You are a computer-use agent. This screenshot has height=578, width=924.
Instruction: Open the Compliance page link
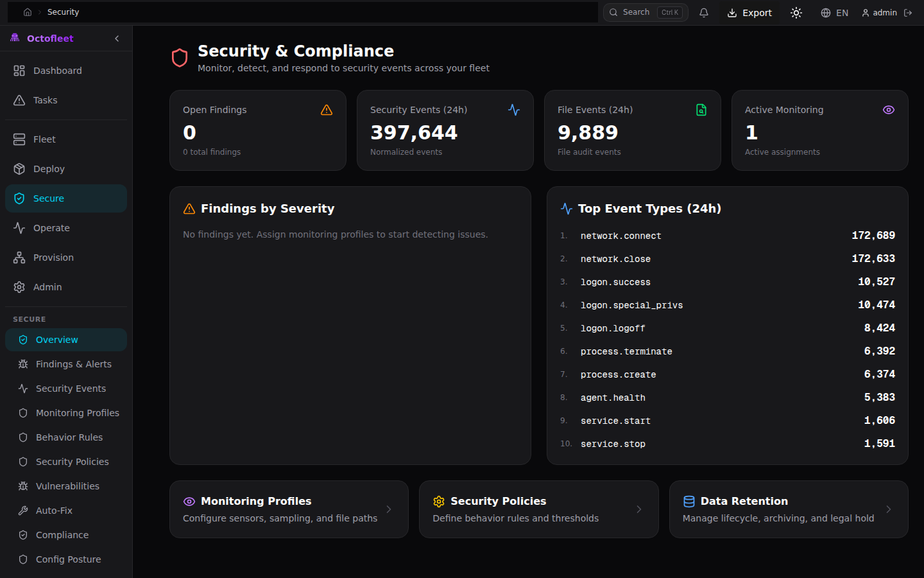pos(62,535)
